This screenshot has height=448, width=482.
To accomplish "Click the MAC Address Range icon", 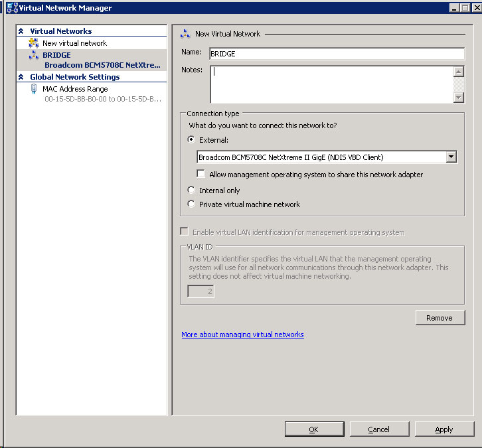I will pos(34,89).
